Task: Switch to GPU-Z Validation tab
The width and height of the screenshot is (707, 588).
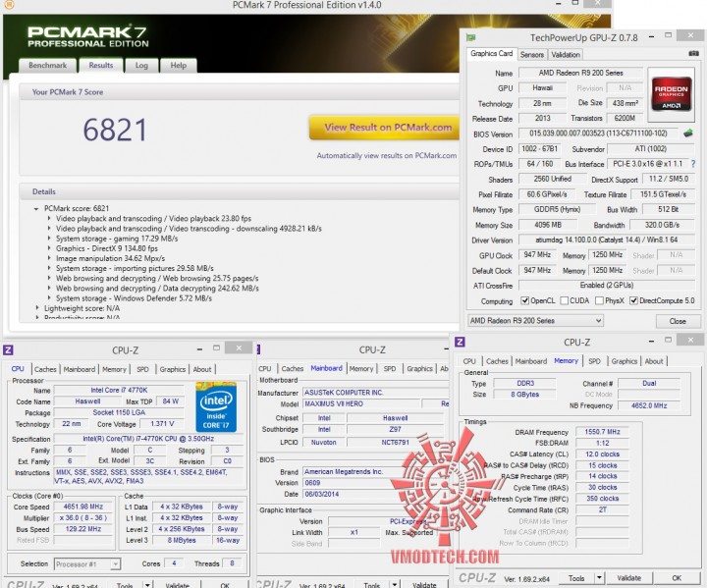Action: 566,55
